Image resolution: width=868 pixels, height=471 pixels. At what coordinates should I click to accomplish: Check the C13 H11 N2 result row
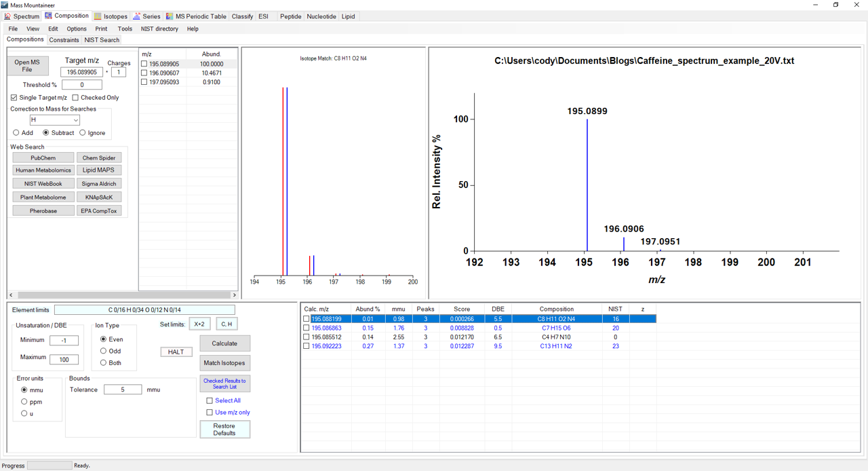coord(307,346)
